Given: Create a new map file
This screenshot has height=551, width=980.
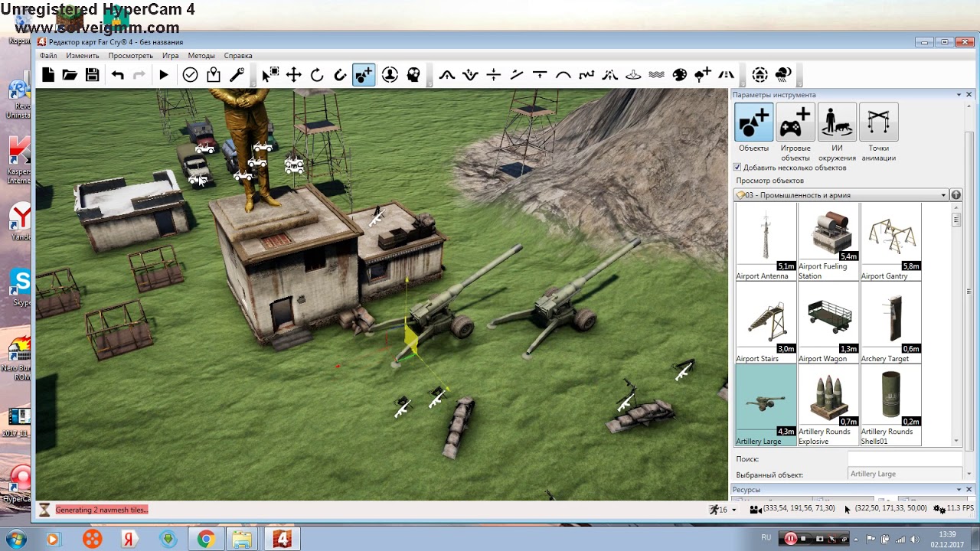Looking at the screenshot, I should click(48, 74).
